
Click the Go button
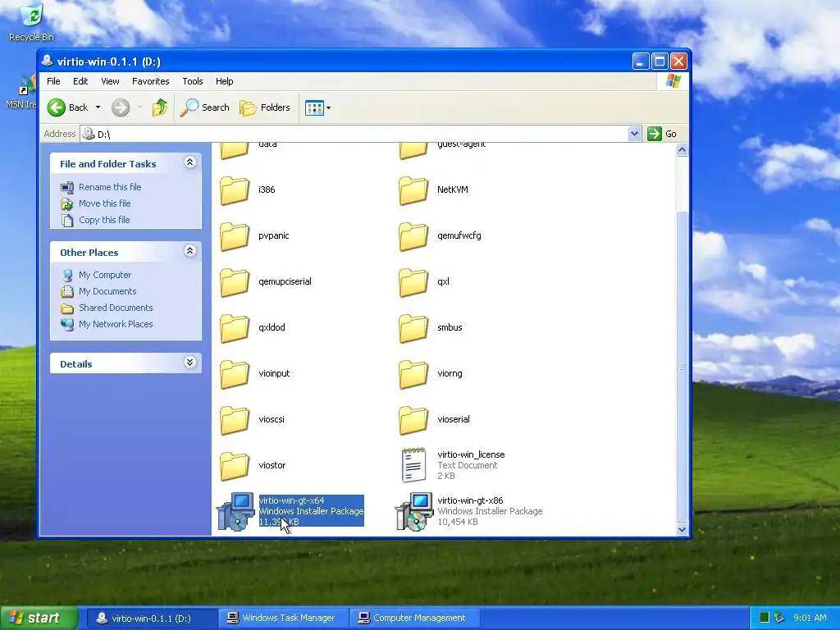(x=663, y=134)
